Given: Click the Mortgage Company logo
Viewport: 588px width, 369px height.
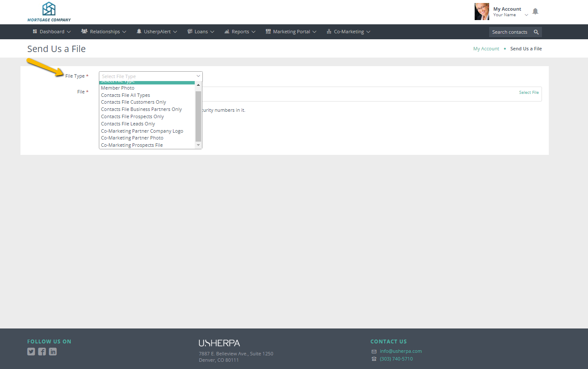Looking at the screenshot, I should click(49, 12).
